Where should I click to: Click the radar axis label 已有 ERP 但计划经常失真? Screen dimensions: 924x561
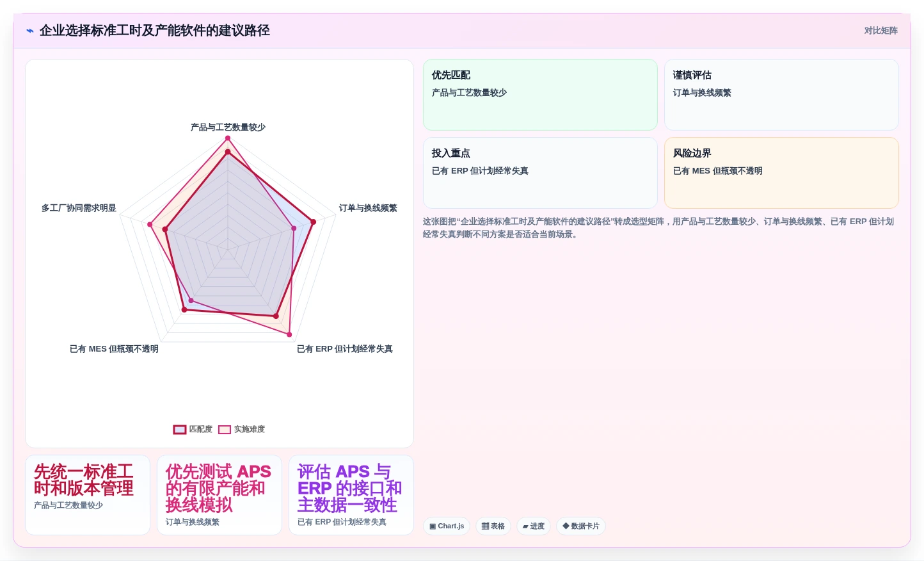pyautogui.click(x=345, y=349)
